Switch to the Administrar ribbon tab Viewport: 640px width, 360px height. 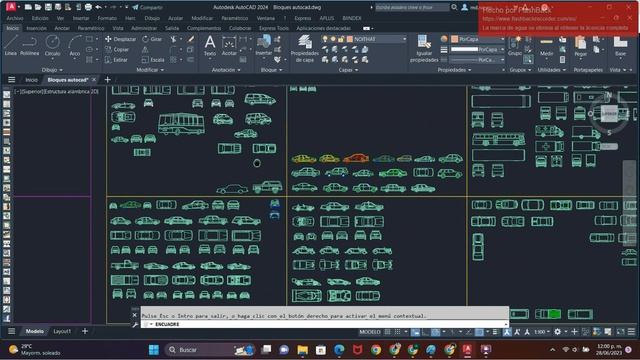(x=144, y=28)
